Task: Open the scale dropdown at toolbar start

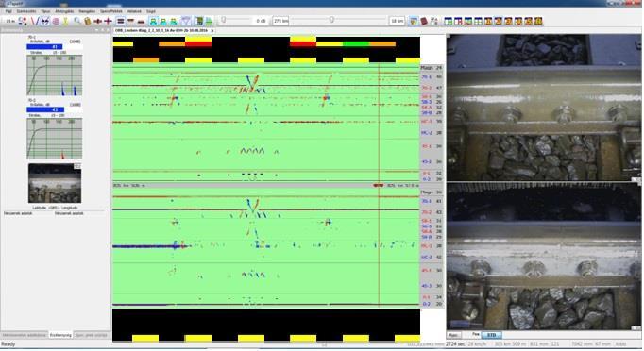Action: 9,21
